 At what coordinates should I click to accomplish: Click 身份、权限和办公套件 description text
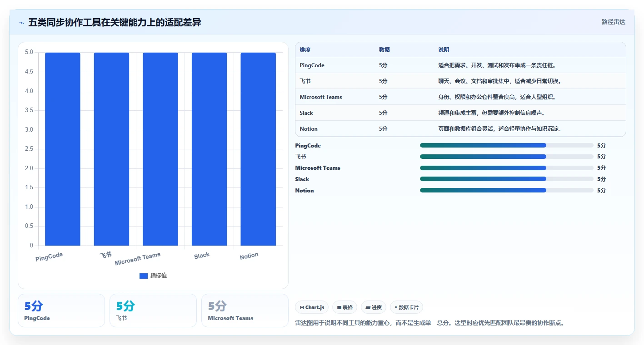click(x=497, y=97)
